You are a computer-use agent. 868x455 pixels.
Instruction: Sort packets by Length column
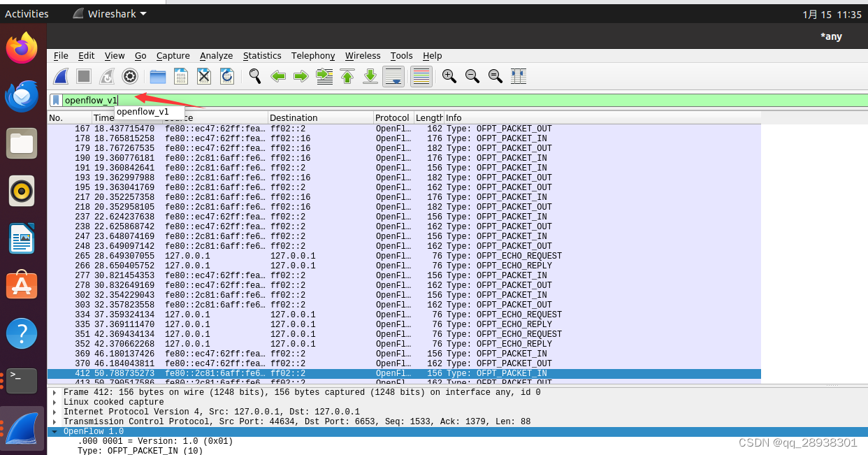[429, 118]
